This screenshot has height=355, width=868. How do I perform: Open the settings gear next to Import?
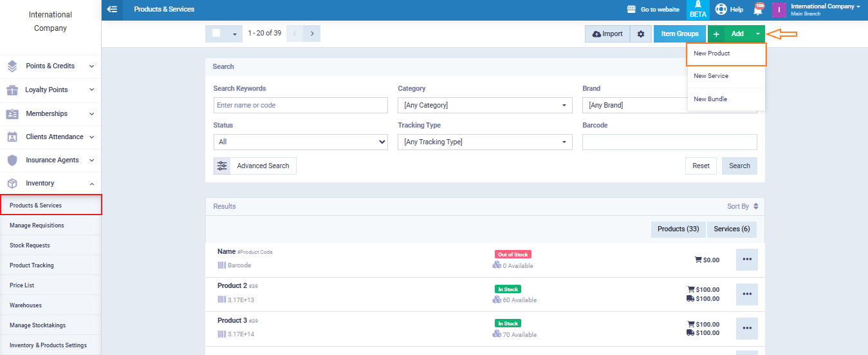[640, 34]
